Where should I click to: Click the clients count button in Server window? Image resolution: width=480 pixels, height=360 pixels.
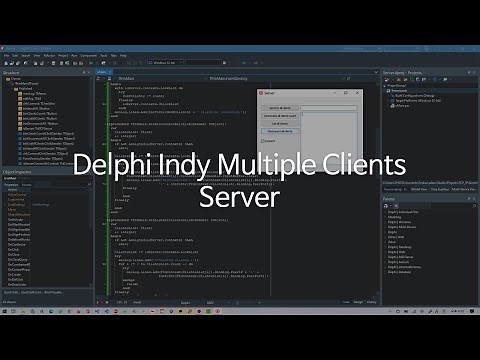[x=280, y=116]
